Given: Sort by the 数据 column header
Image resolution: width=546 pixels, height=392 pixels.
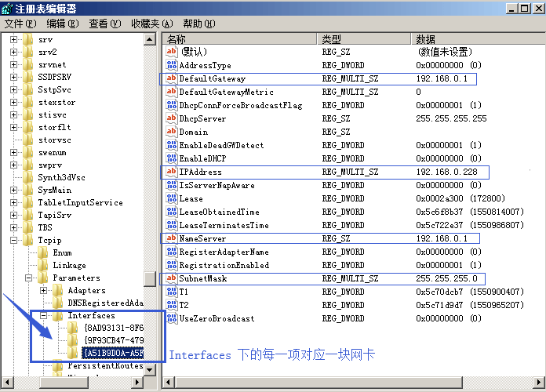Looking at the screenshot, I should [x=471, y=39].
